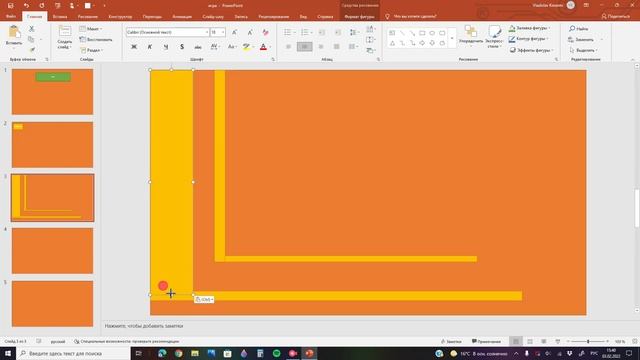Select the slide 1 thumbnail with green shape

(52, 91)
